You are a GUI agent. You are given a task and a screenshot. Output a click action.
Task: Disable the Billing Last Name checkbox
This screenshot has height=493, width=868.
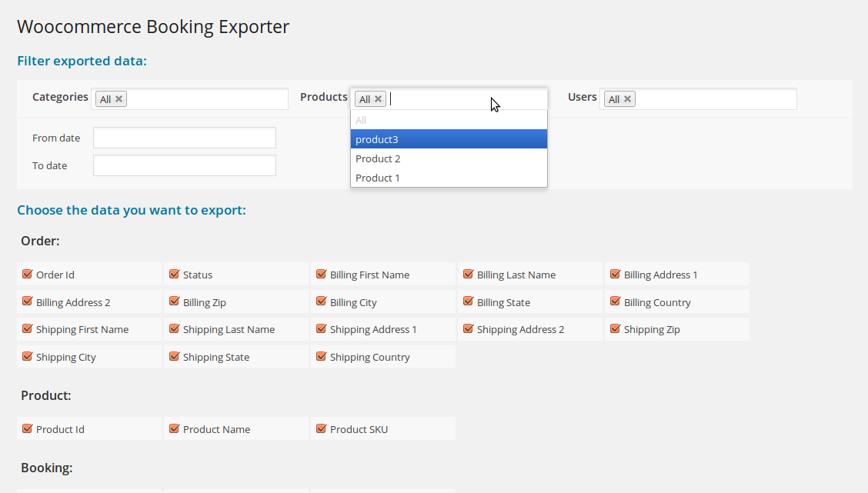tap(468, 274)
